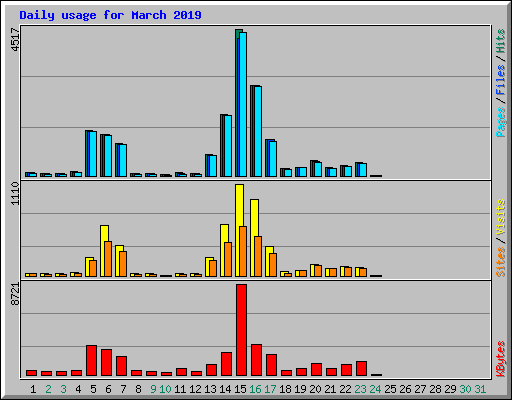Click green day label '23' on the x-axis
The image size is (512, 400).
click(360, 389)
